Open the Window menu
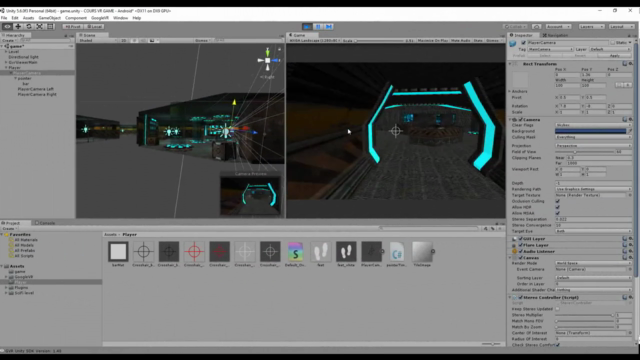This screenshot has height=360, width=640. (120, 18)
